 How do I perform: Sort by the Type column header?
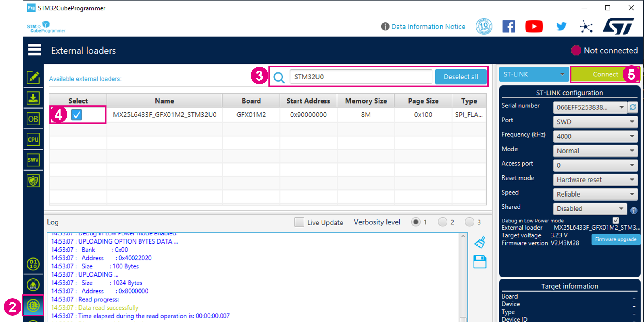[469, 101]
